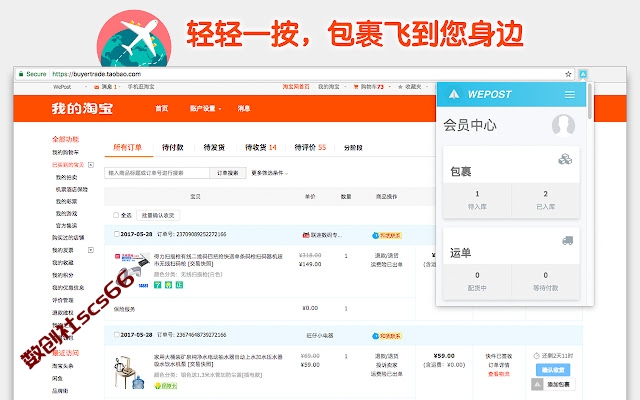The height and width of the screenshot is (400, 640).
Task: Click the grey WePost icon beside 添加包裹
Action: coord(537,384)
